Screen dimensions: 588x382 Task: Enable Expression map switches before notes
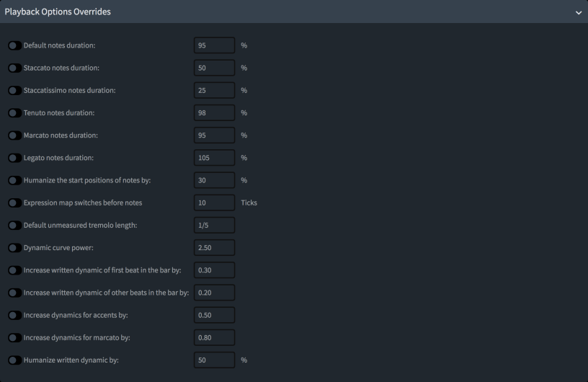click(x=14, y=203)
